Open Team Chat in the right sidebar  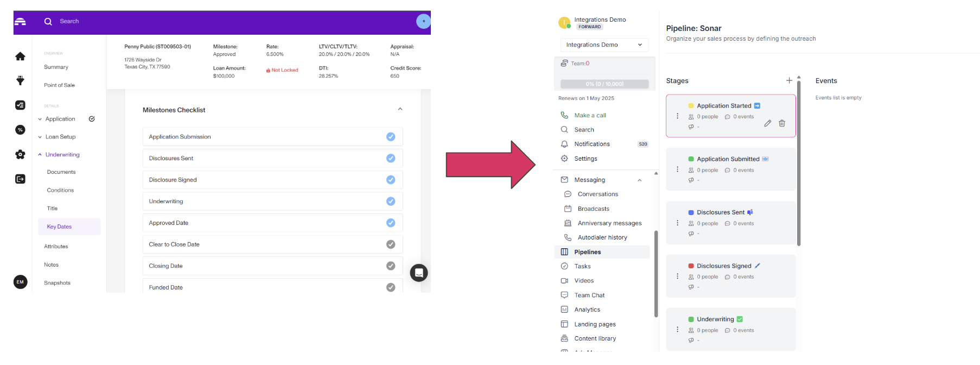589,295
